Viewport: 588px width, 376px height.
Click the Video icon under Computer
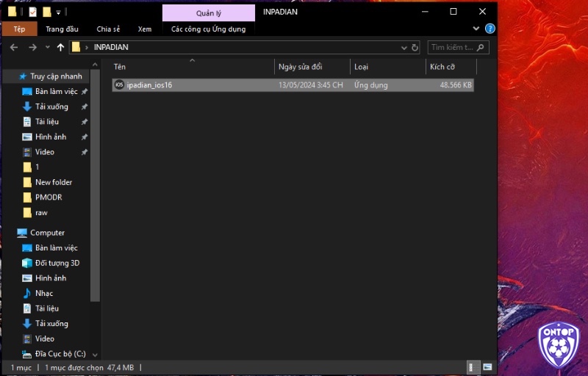[27, 339]
